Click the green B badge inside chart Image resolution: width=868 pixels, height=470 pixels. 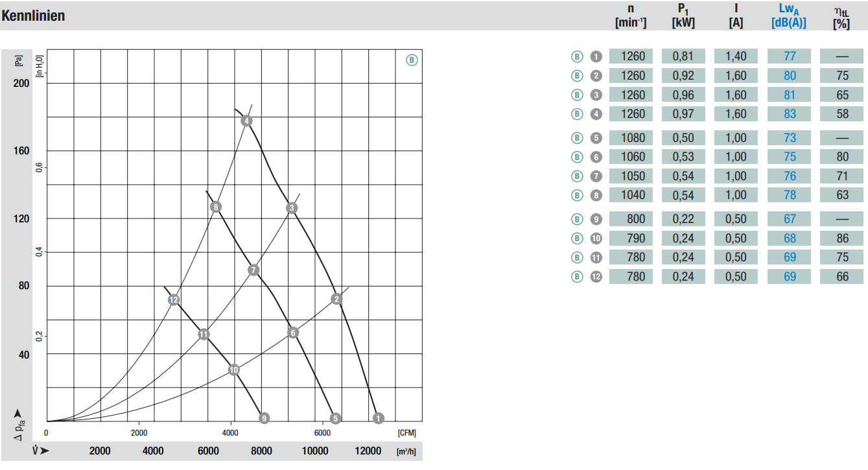[x=412, y=60]
